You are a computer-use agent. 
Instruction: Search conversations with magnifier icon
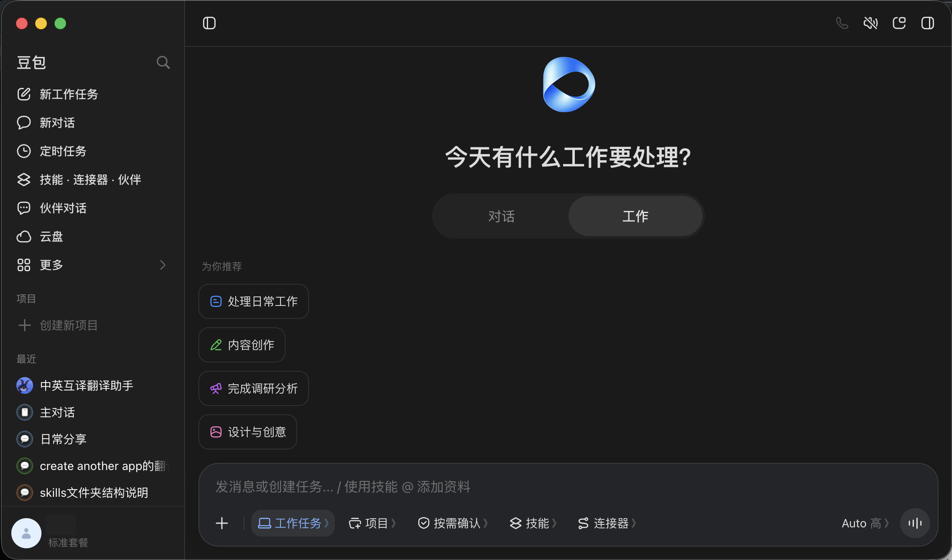pyautogui.click(x=163, y=63)
